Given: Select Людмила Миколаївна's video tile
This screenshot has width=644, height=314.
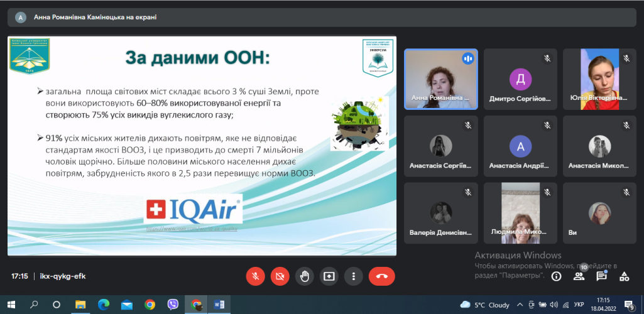Looking at the screenshot, I should pyautogui.click(x=520, y=213).
